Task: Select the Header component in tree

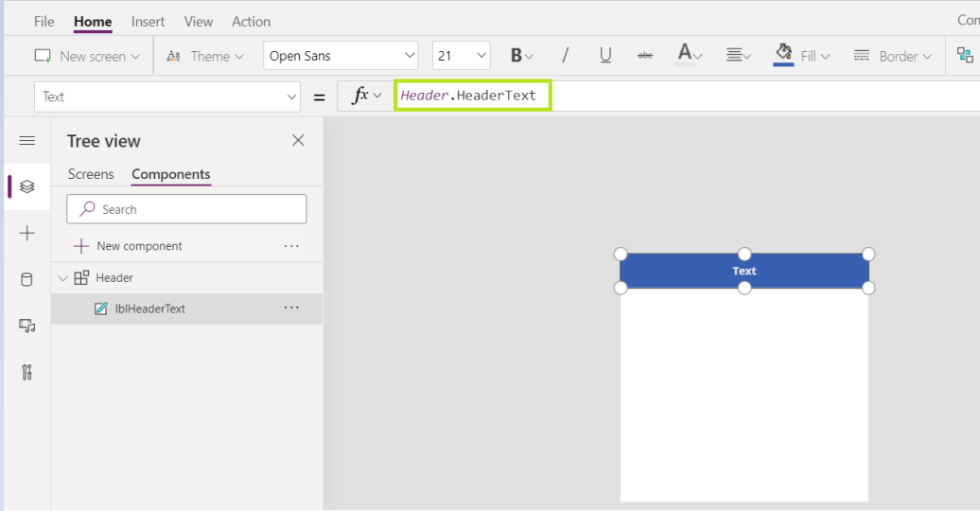Action: [114, 277]
